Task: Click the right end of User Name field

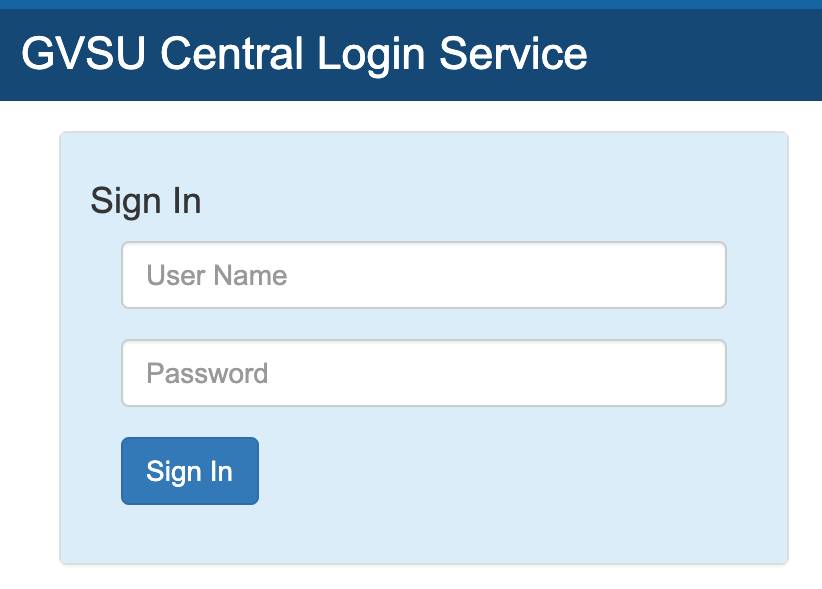Action: click(700, 275)
